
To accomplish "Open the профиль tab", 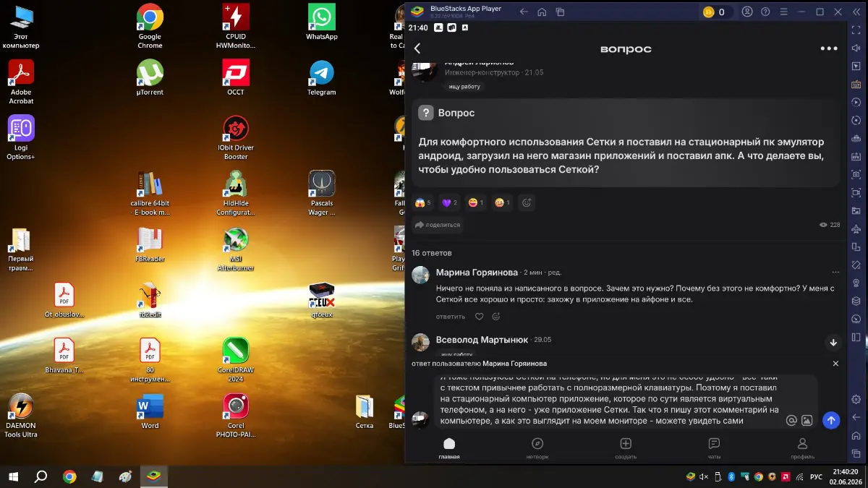I will click(x=802, y=448).
